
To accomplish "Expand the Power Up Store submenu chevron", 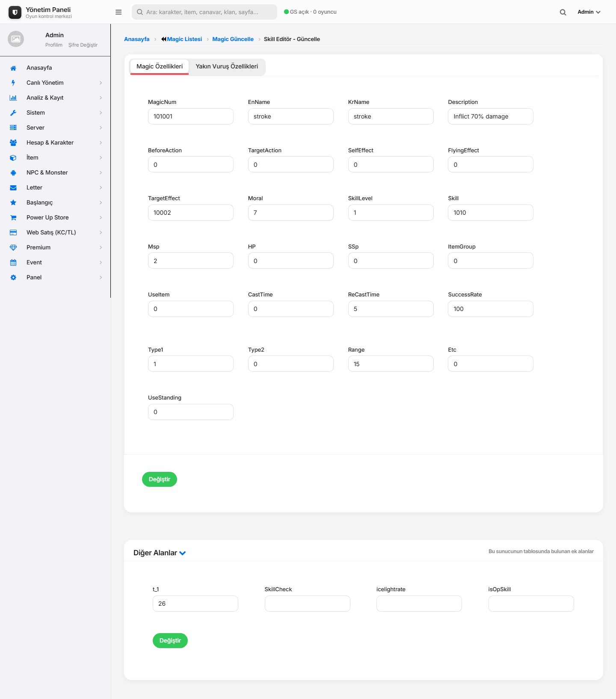I will click(101, 218).
